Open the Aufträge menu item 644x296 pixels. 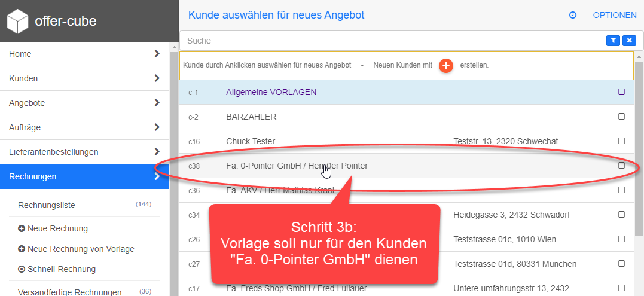click(84, 128)
